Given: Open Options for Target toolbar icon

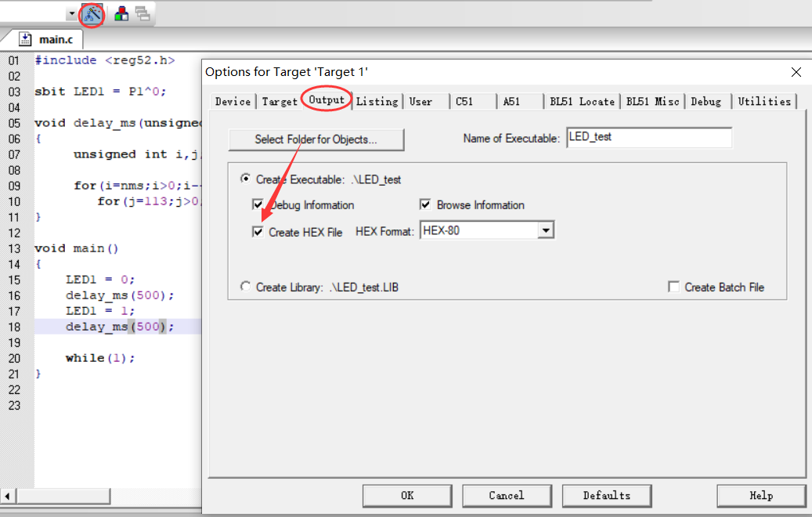Looking at the screenshot, I should (92, 14).
